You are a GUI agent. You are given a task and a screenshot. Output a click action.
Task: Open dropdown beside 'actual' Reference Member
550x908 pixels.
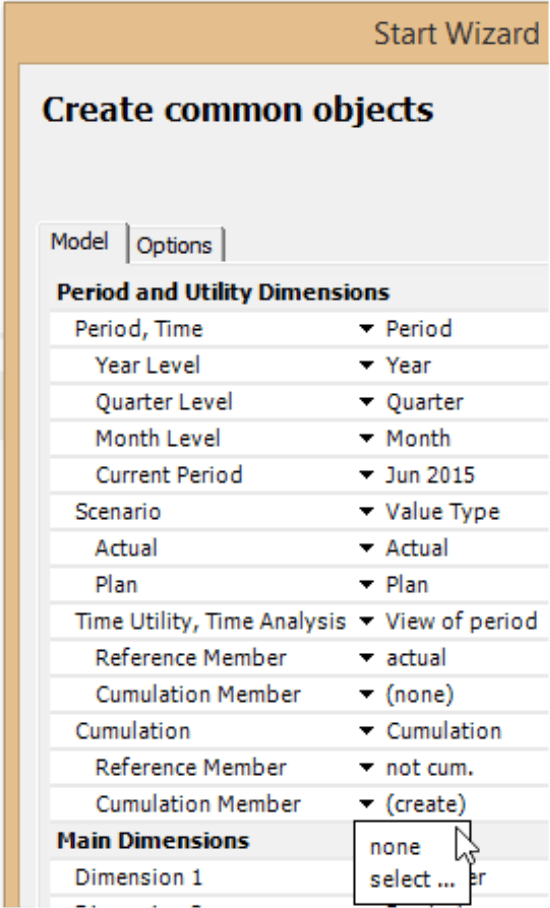tap(366, 658)
